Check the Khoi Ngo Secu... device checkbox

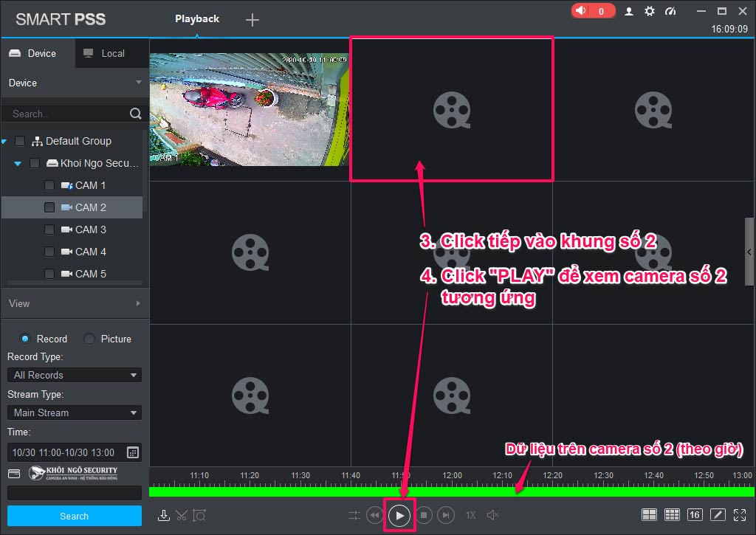[35, 163]
